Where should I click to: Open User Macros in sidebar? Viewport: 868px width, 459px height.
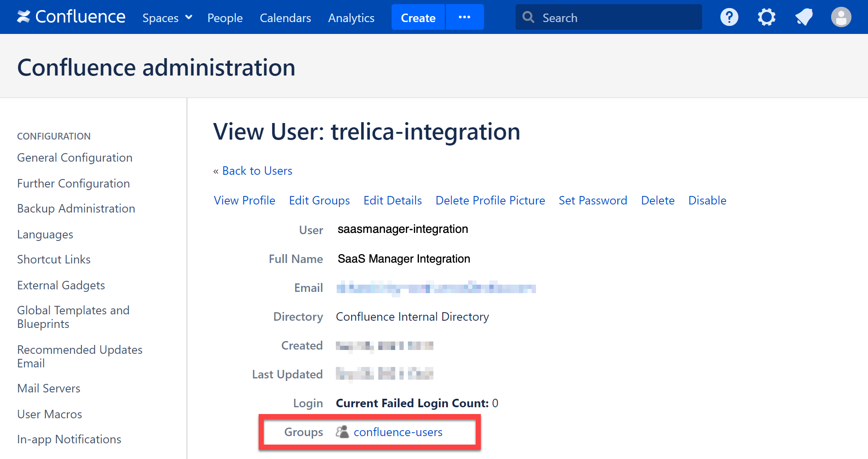click(50, 414)
